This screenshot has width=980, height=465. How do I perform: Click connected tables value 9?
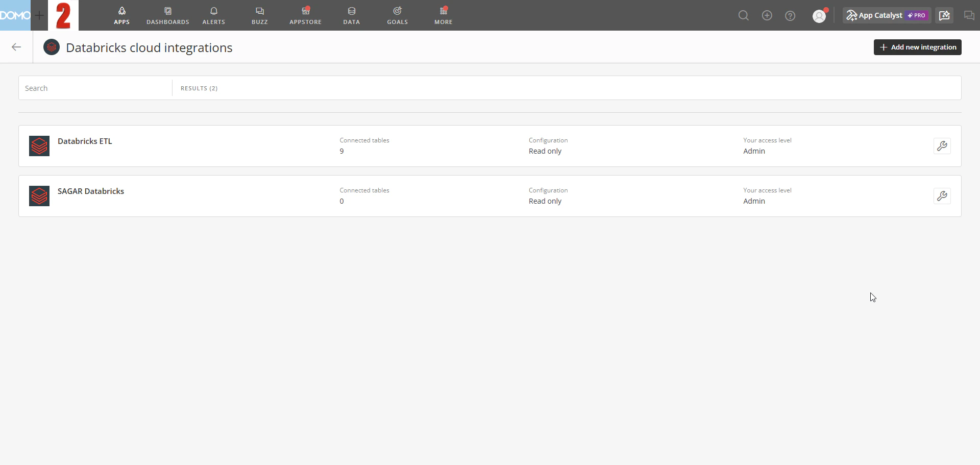click(x=342, y=151)
